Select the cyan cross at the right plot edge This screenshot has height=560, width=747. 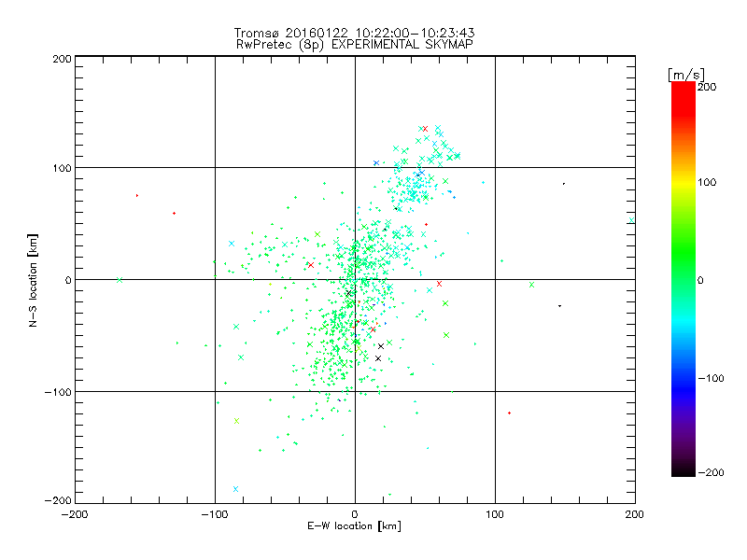tap(631, 221)
